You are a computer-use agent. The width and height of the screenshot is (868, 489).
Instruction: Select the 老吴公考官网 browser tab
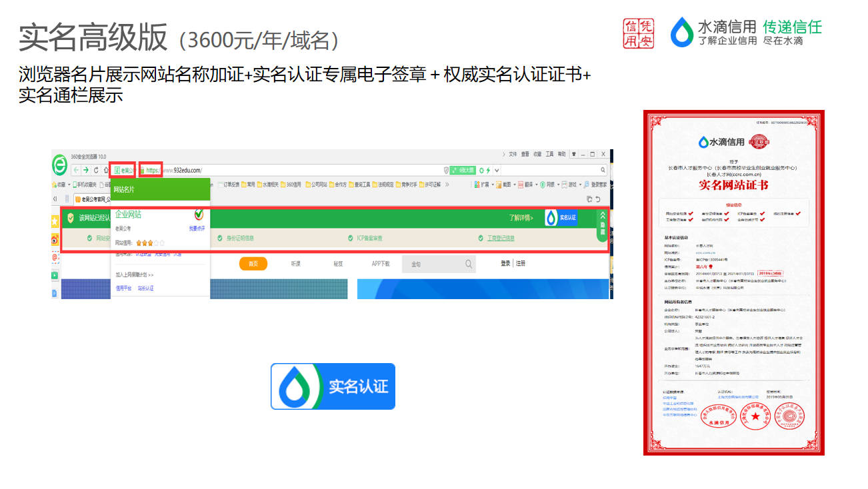[x=92, y=199]
